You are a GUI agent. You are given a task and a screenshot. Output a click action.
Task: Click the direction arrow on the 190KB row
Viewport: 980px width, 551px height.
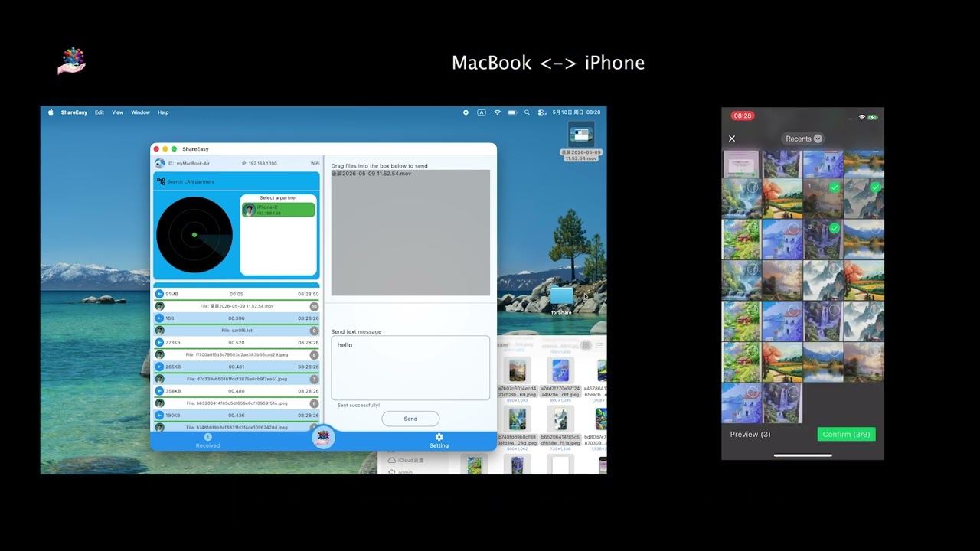(159, 416)
